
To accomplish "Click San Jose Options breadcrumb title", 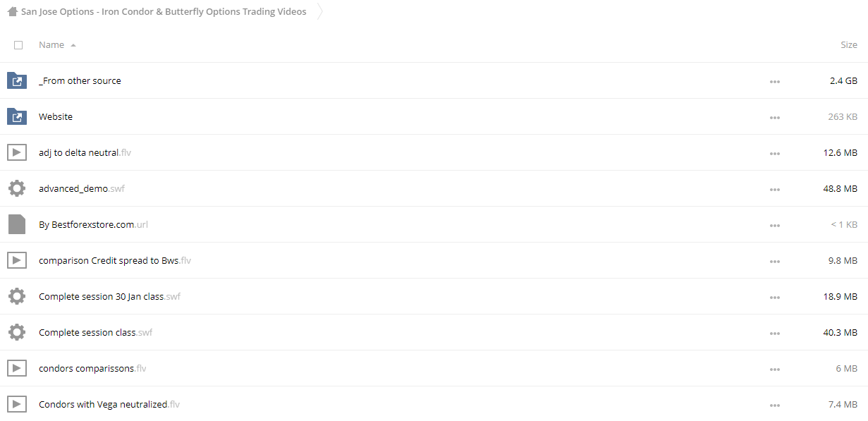I will (x=164, y=11).
